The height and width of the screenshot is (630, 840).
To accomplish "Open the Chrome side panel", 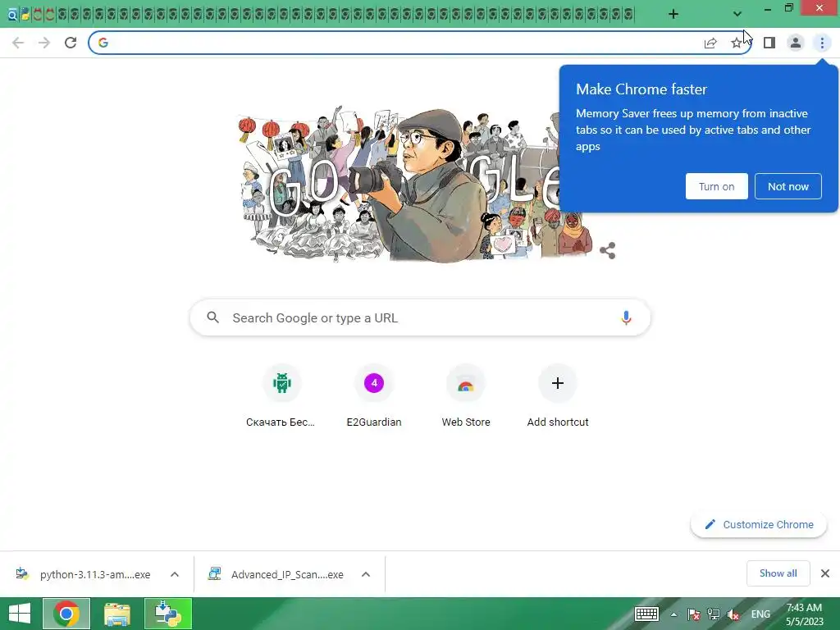I will 769,43.
